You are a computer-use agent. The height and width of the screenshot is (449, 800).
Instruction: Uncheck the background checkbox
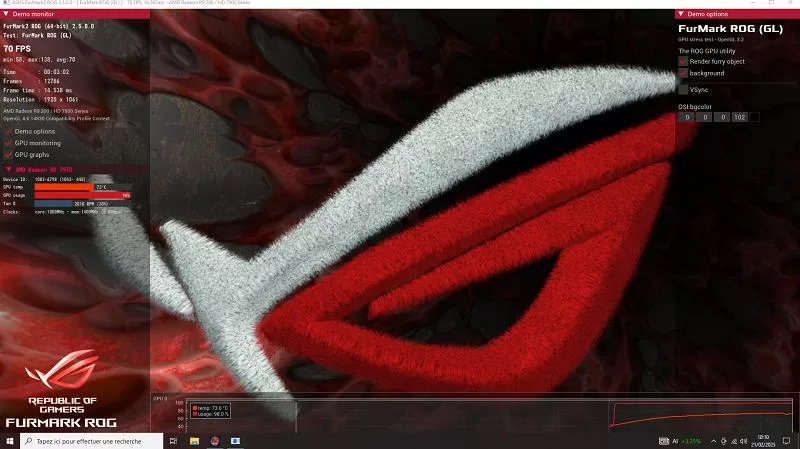[x=683, y=73]
